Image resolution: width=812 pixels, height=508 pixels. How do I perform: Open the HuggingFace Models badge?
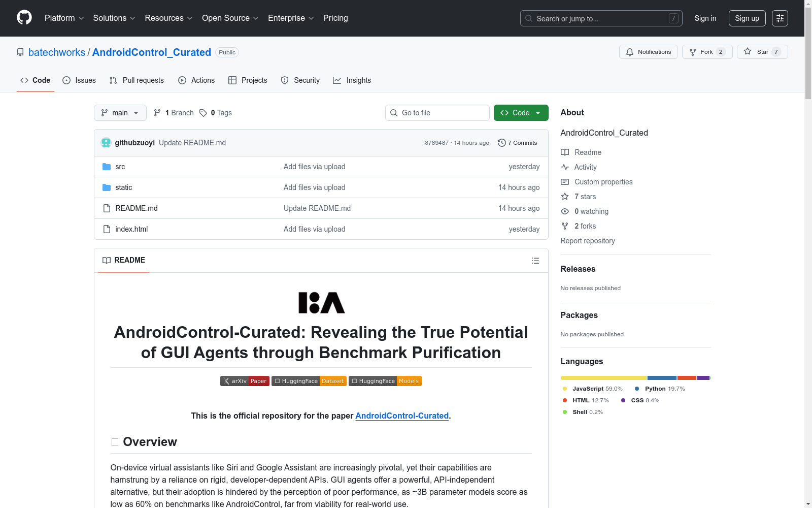(x=385, y=381)
